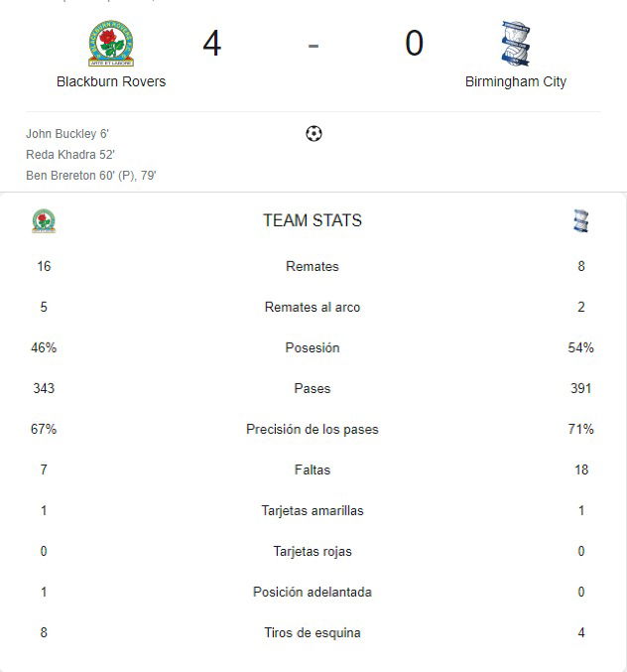Open the Blackburn Rovers team name
This screenshot has height=672, width=627.
pyautogui.click(x=111, y=81)
